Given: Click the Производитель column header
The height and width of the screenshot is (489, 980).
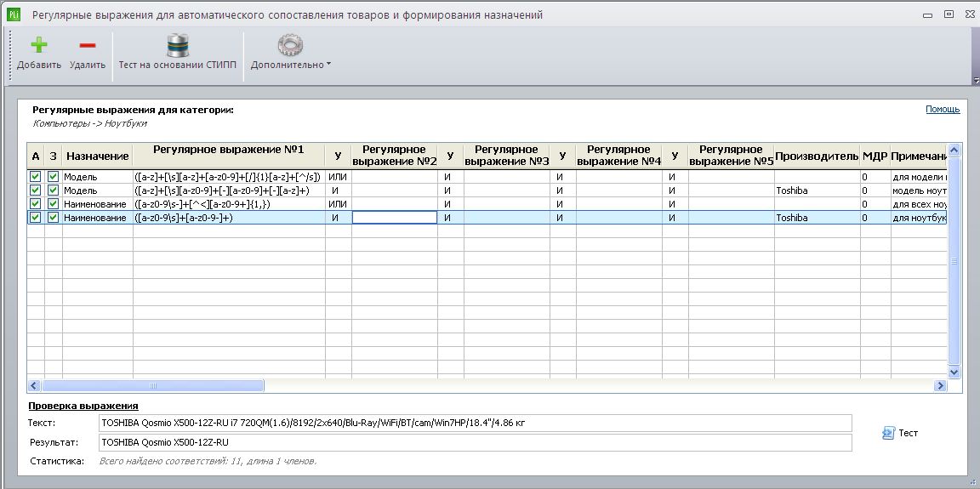Looking at the screenshot, I should click(x=818, y=156).
